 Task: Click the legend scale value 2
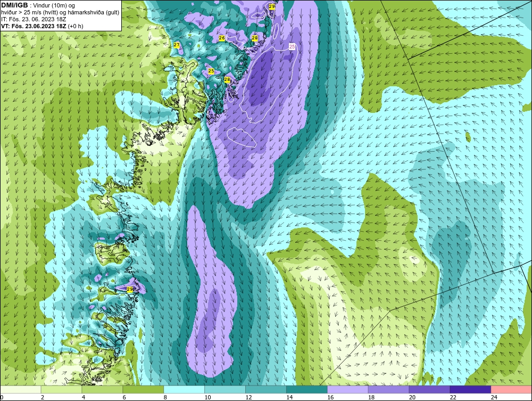43,397
